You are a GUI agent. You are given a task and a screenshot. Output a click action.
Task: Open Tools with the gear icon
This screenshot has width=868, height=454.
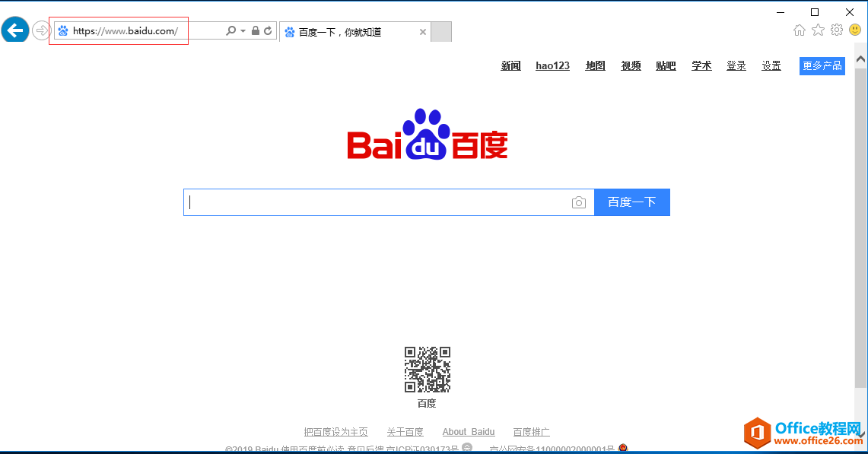point(837,30)
